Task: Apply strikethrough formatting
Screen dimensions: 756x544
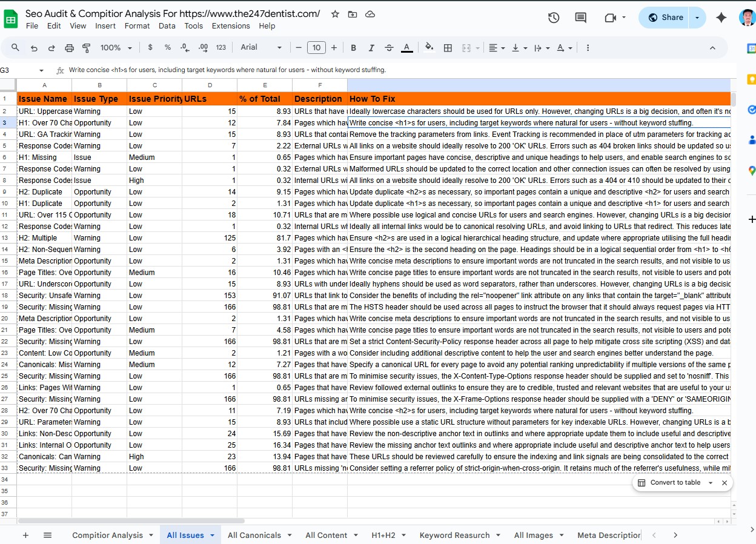Action: point(388,47)
